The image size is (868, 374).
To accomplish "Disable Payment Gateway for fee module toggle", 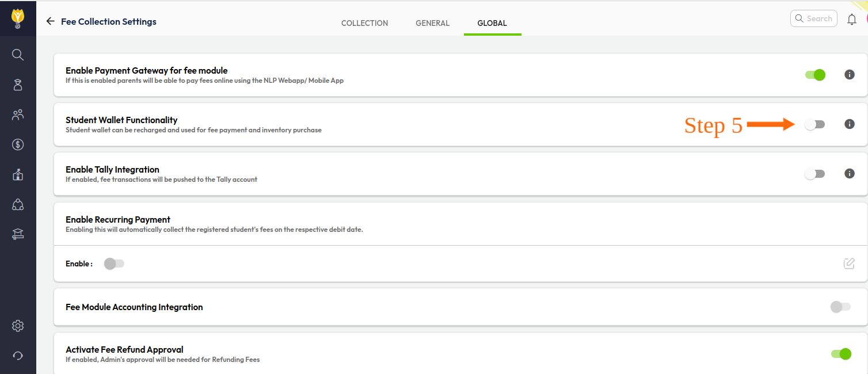I will click(815, 75).
